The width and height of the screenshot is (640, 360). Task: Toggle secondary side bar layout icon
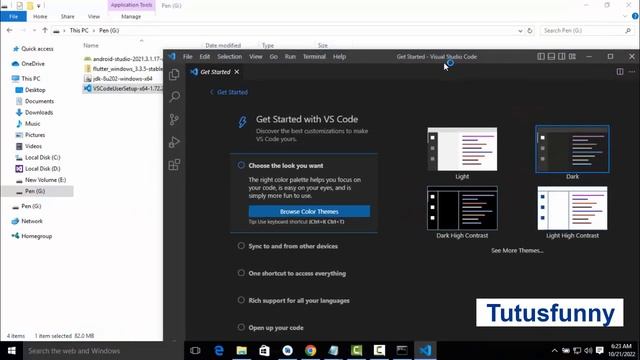point(562,56)
